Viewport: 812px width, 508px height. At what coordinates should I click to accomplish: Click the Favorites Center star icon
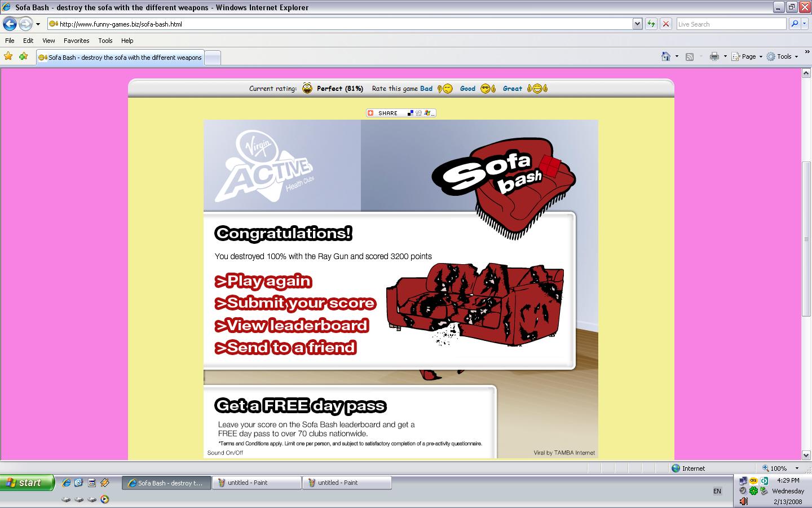(x=8, y=56)
